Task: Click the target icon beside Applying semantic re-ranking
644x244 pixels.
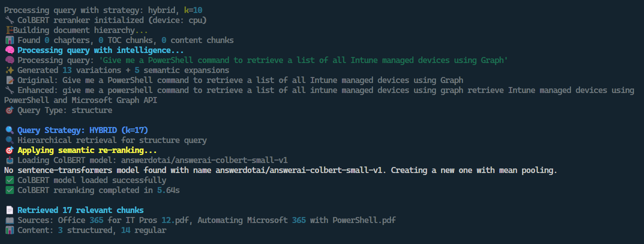Action: coord(8,150)
